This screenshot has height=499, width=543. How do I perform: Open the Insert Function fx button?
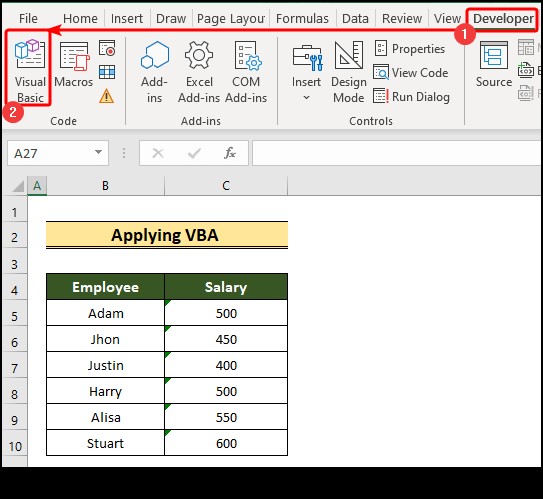point(230,153)
